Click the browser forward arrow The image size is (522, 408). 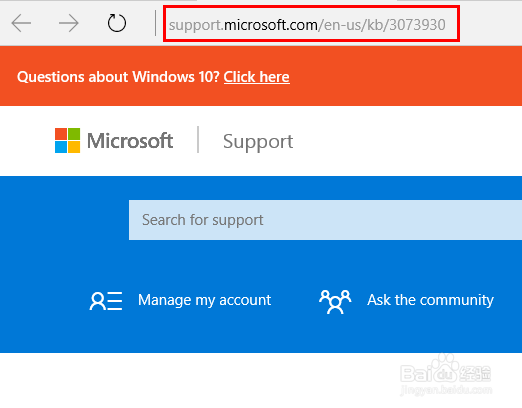(69, 23)
